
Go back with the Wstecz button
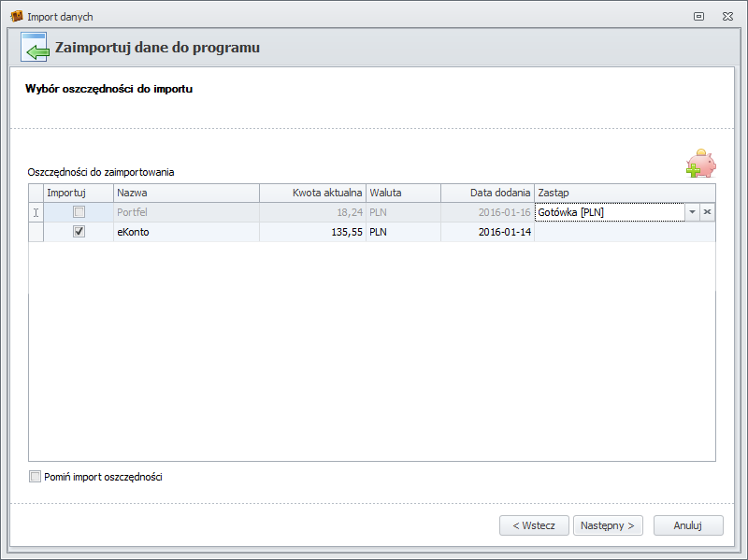tap(534, 525)
